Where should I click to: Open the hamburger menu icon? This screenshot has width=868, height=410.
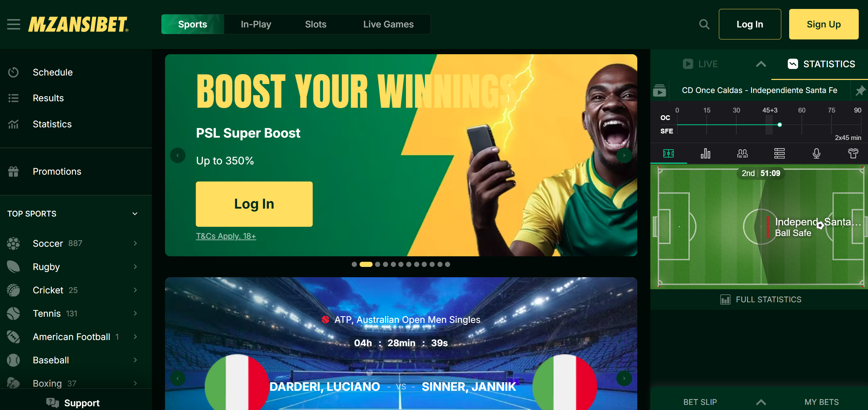point(14,24)
